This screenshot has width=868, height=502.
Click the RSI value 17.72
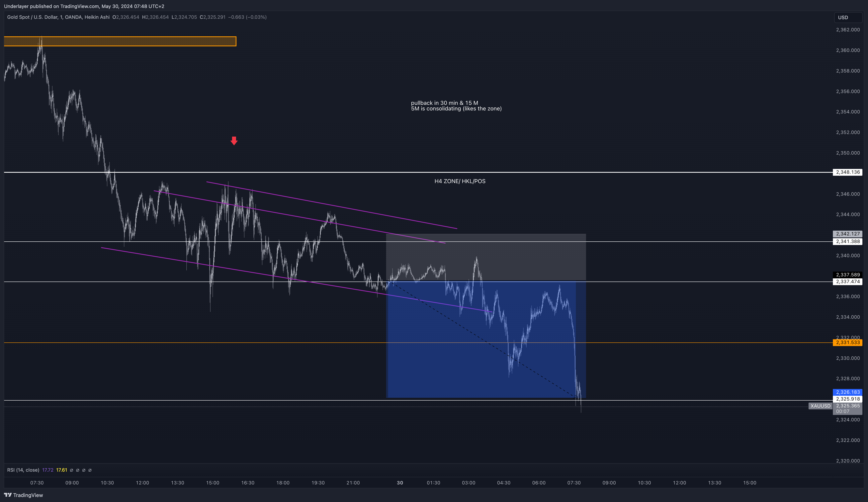(47, 470)
